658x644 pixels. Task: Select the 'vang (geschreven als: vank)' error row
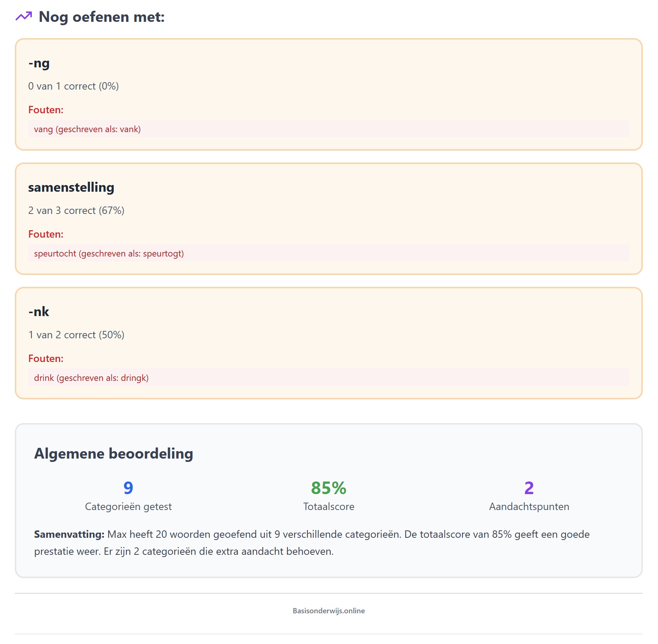[x=328, y=129]
